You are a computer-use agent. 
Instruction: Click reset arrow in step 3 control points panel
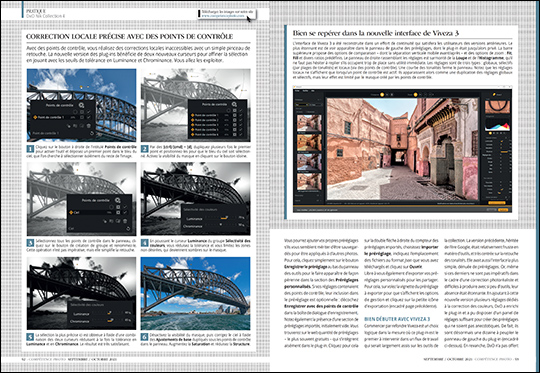coord(128,228)
